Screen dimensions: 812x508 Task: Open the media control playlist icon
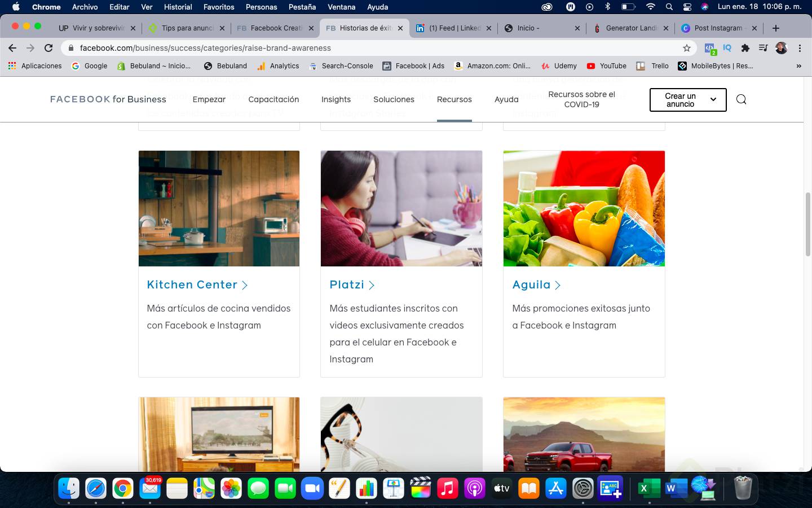click(763, 48)
